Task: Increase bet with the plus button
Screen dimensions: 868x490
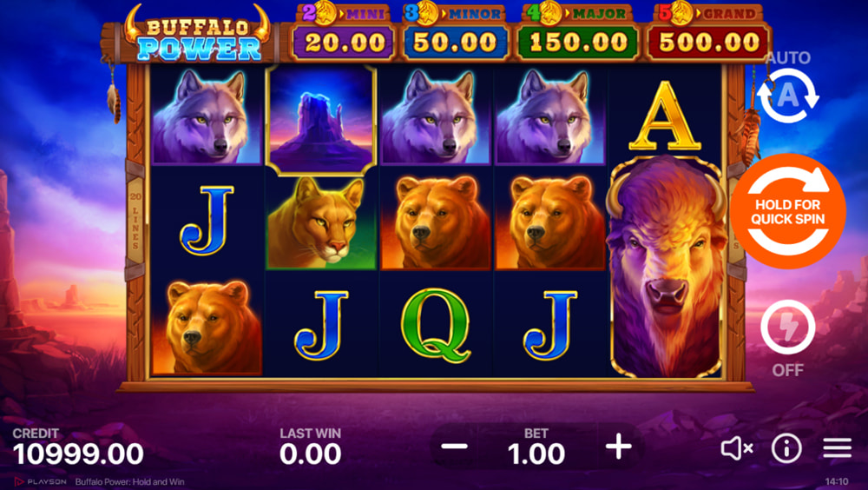Action: tap(618, 447)
